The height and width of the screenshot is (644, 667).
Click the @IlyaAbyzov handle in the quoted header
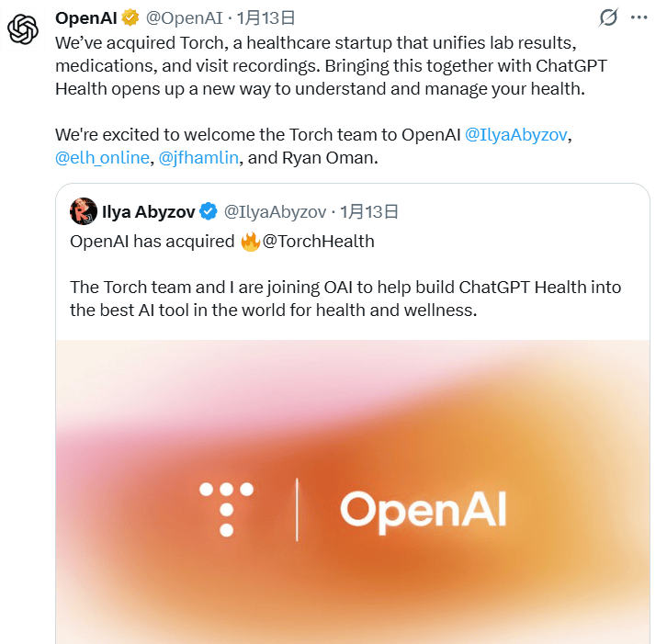pos(276,212)
